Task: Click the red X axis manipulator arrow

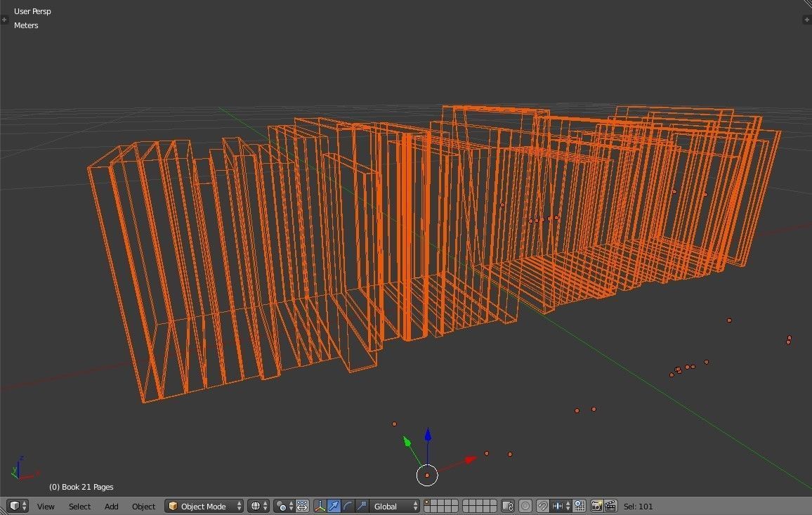Action: pos(470,459)
